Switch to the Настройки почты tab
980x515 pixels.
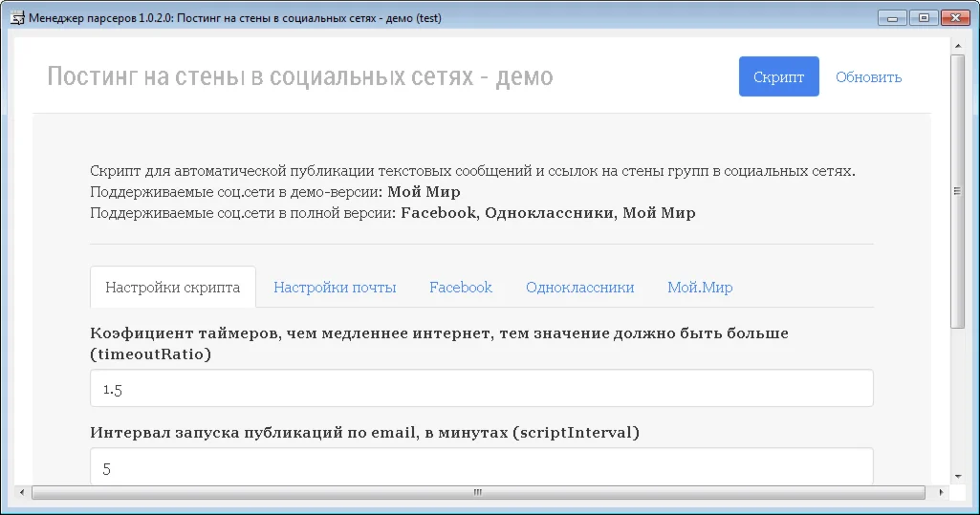tap(335, 288)
